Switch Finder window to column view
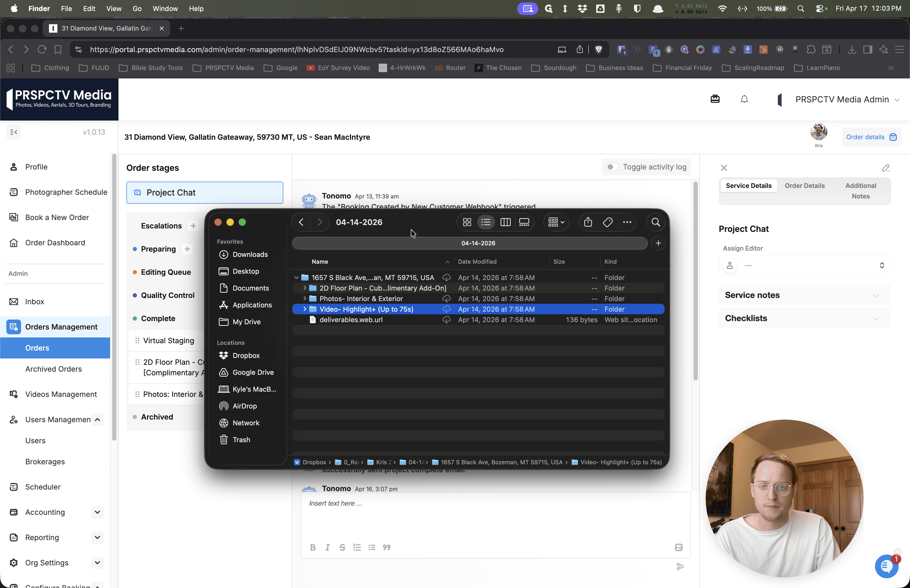The image size is (910, 588). tap(505, 222)
